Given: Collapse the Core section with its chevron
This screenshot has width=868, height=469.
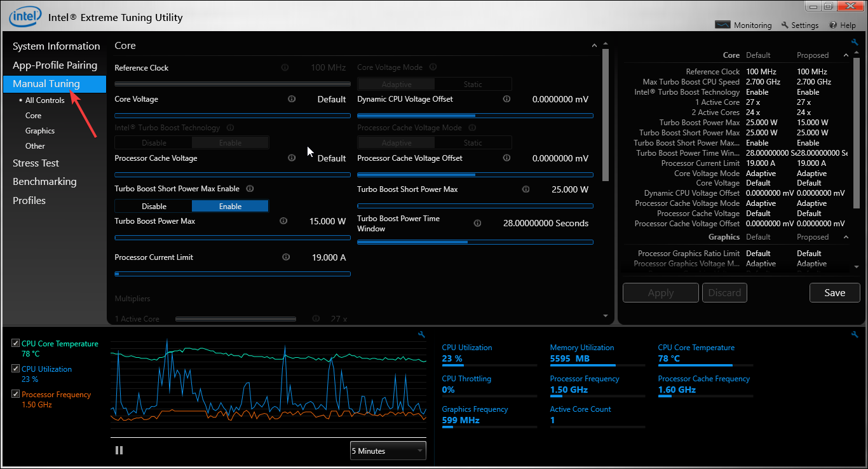Looking at the screenshot, I should point(594,45).
